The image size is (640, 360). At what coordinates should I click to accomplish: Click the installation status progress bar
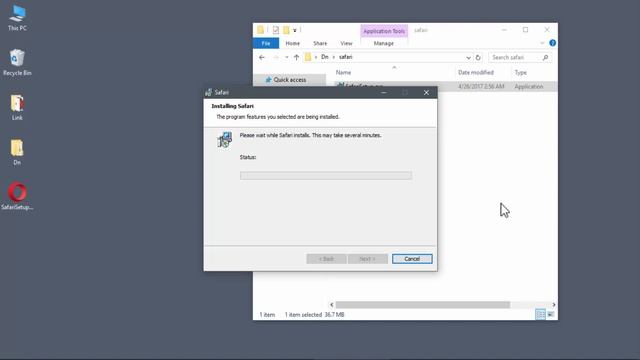(326, 176)
